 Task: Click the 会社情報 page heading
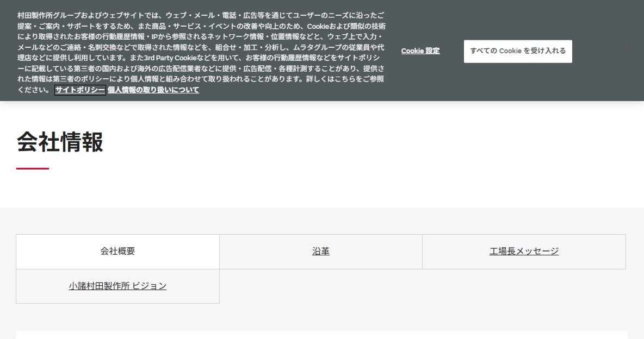(60, 142)
